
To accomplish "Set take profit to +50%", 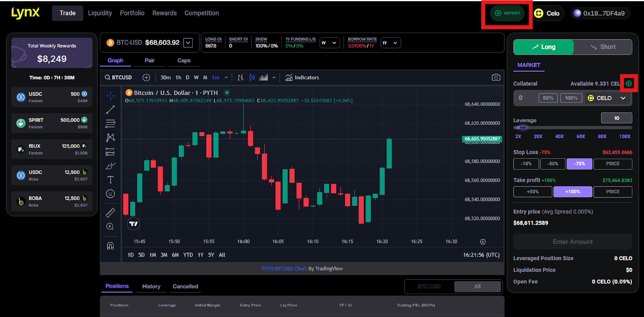I will 533,192.
